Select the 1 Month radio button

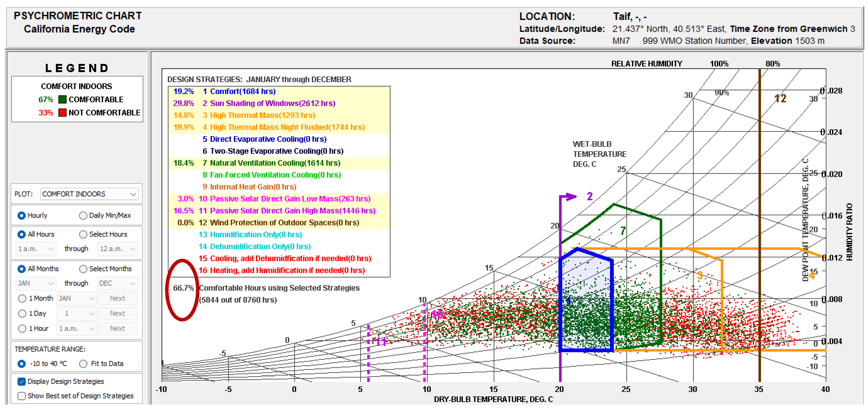click(x=22, y=299)
